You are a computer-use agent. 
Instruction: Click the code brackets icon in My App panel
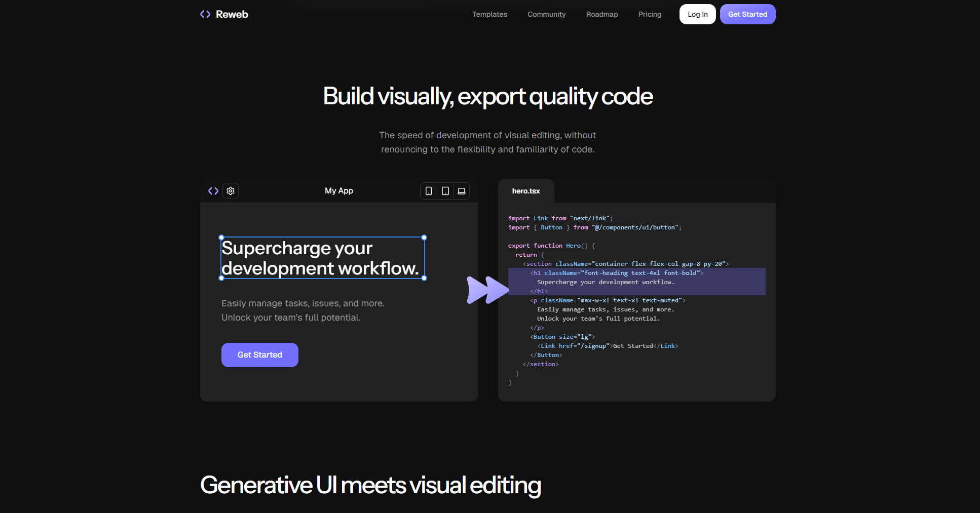pos(213,191)
